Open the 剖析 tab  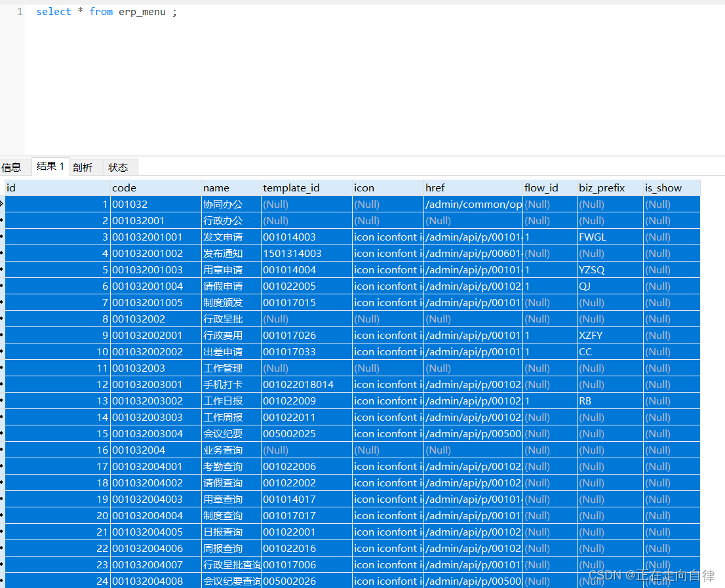point(83,167)
